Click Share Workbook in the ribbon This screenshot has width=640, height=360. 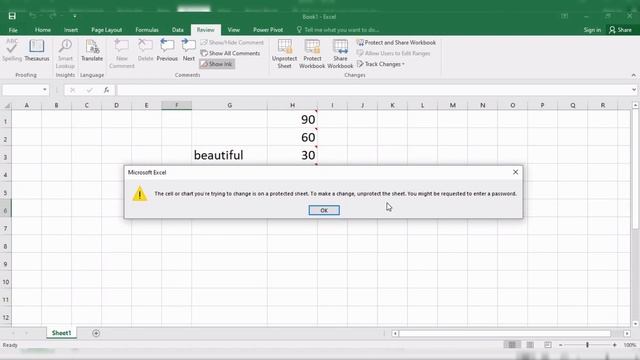click(340, 54)
